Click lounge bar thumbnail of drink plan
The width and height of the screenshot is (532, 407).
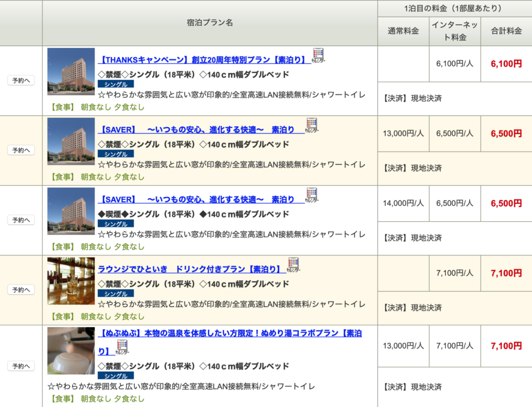[x=71, y=281]
